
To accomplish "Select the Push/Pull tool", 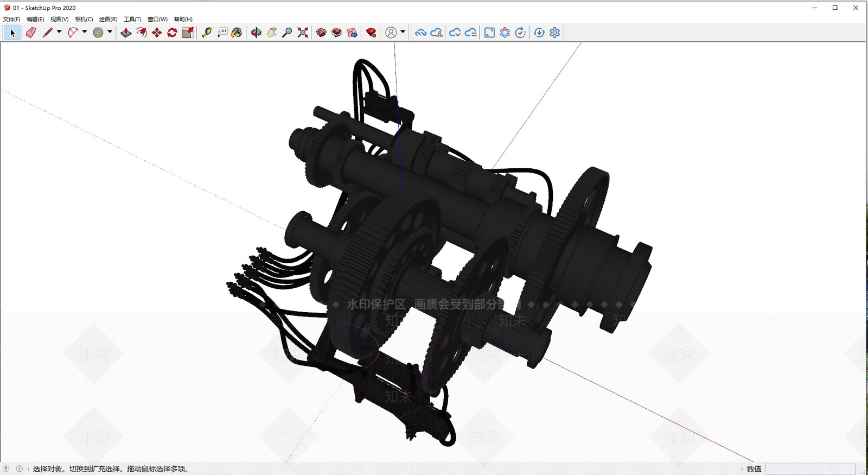I will (126, 33).
